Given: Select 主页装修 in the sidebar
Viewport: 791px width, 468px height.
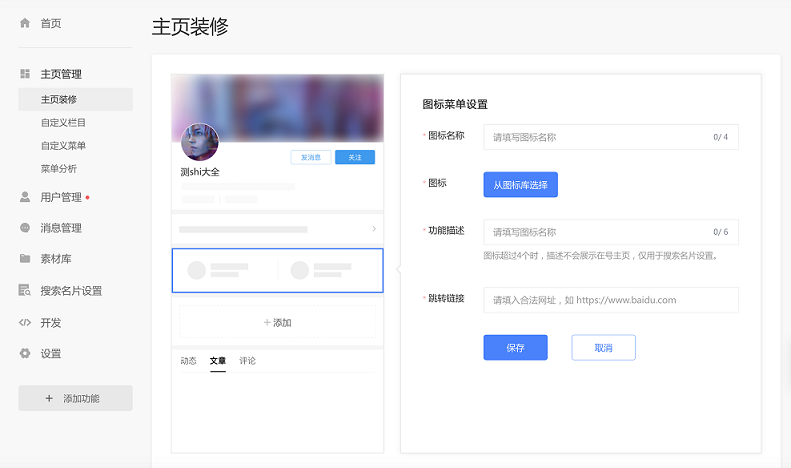Looking at the screenshot, I should coord(59,99).
